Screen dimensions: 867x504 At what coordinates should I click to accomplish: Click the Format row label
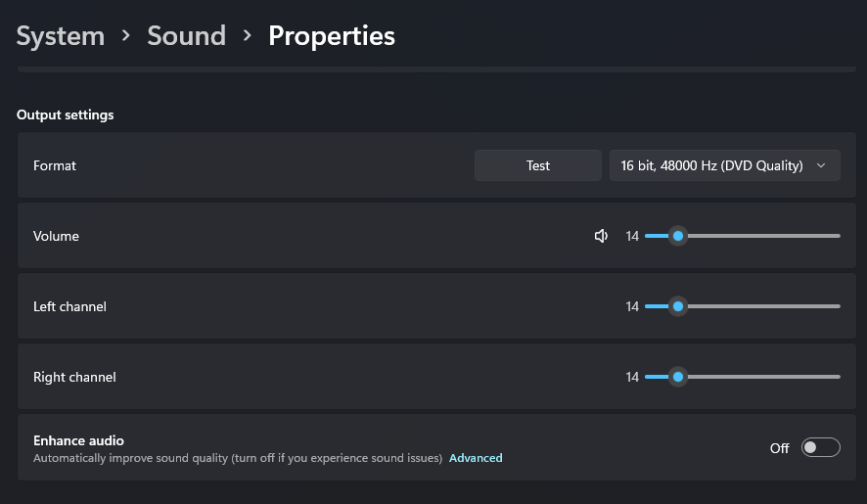(x=55, y=165)
